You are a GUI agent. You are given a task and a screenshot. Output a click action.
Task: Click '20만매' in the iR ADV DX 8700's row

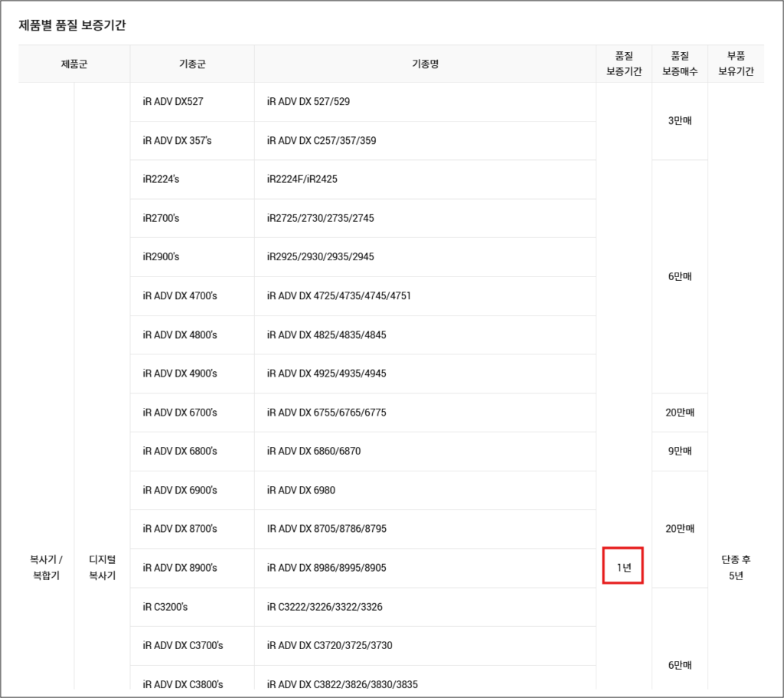click(x=680, y=529)
